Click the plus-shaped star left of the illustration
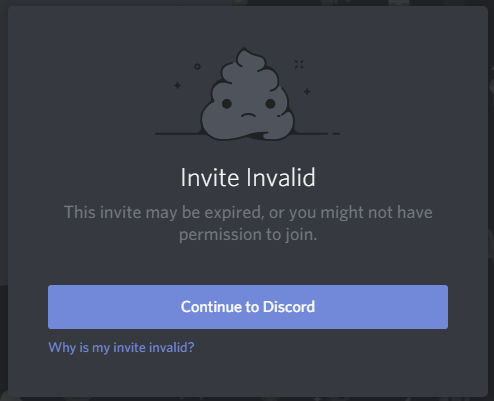494x401 pixels. point(177,86)
